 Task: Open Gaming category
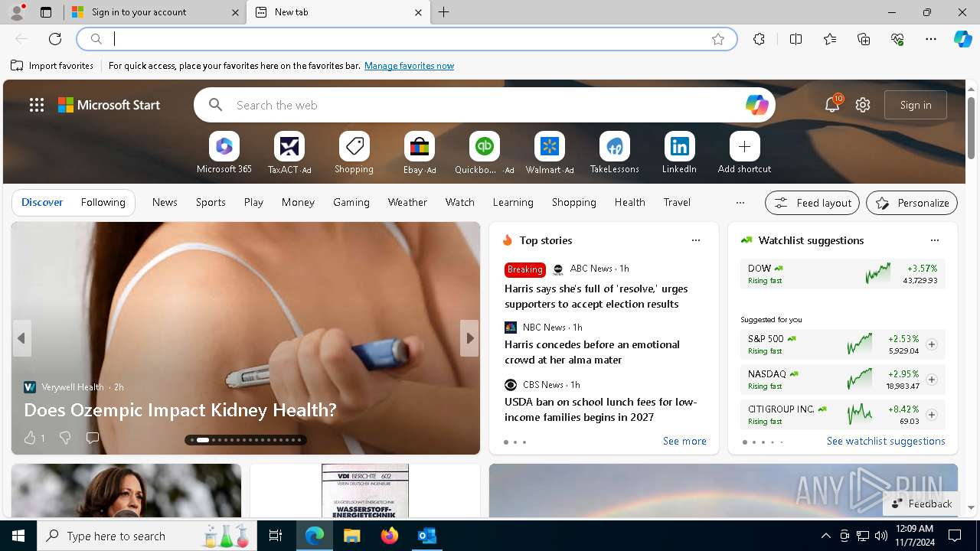(x=351, y=202)
